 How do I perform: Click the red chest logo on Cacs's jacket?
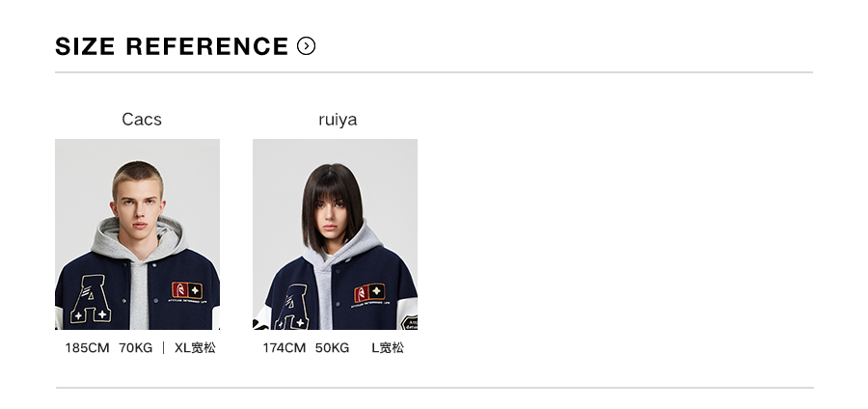(187, 290)
